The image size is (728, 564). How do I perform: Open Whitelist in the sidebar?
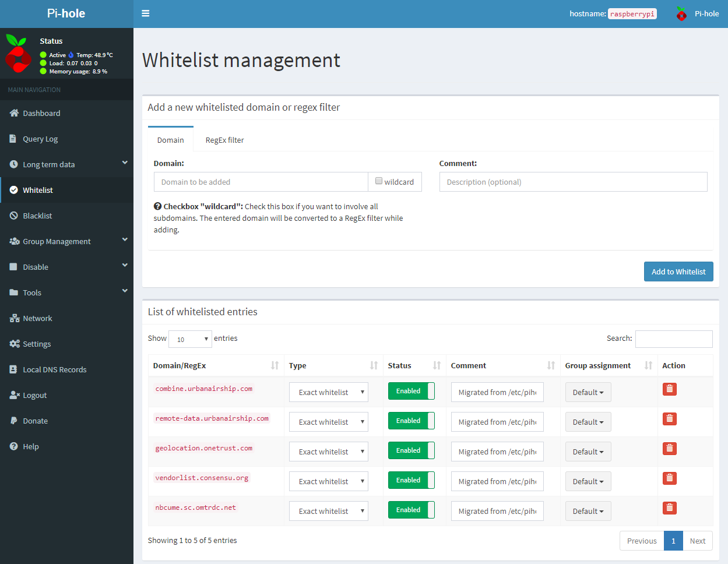click(x=66, y=190)
